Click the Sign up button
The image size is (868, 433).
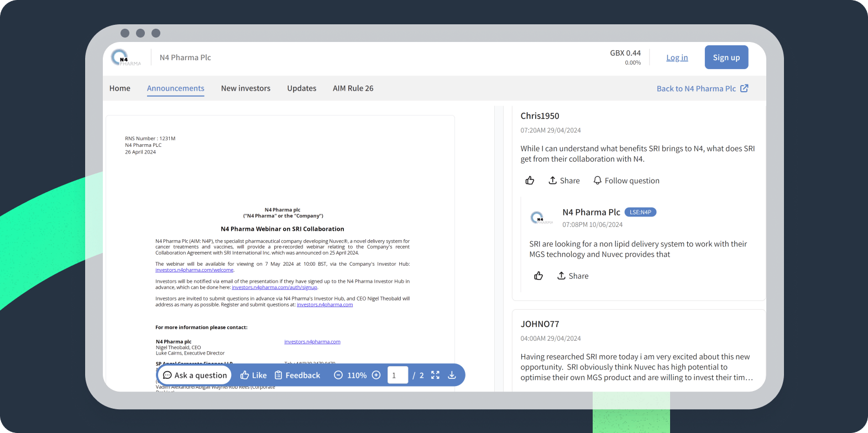point(726,57)
